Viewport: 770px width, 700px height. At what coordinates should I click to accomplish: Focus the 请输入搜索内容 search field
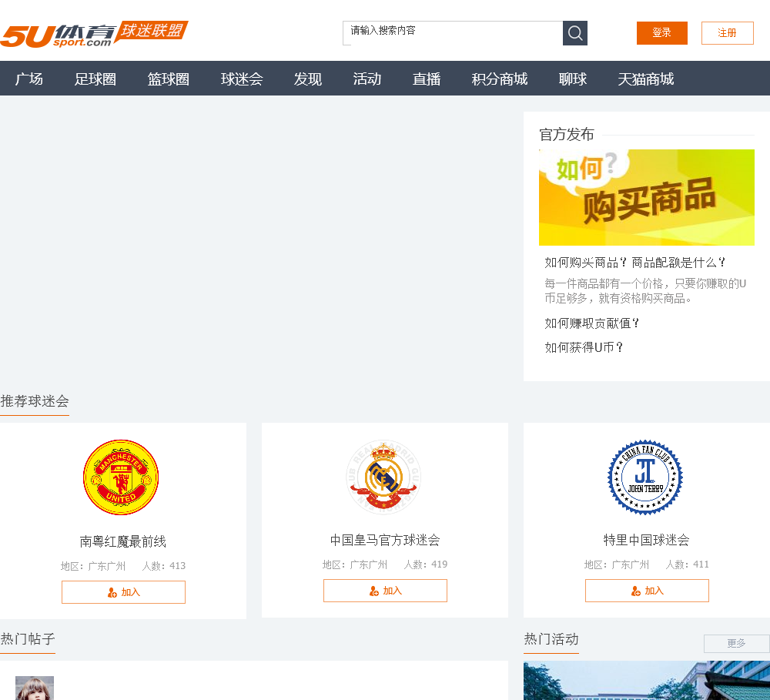(x=452, y=33)
